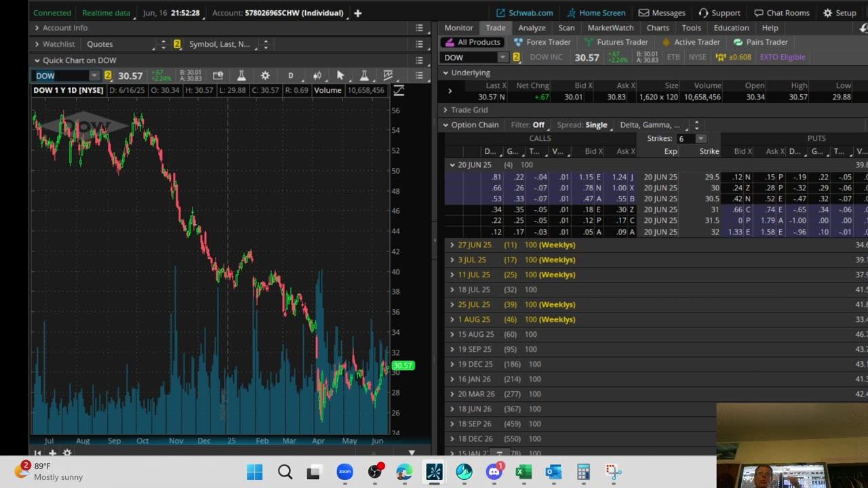Select the Active Trader sub-tab
The height and width of the screenshot is (488, 868).
(691, 42)
